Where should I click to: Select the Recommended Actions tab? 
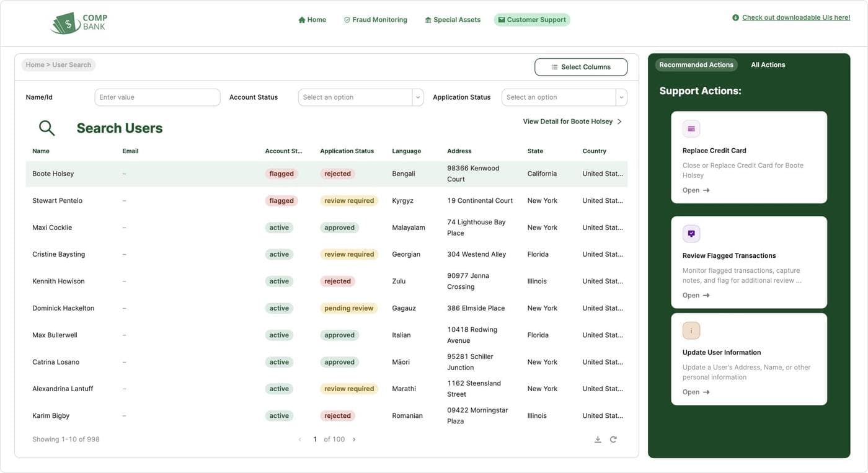pyautogui.click(x=696, y=63)
